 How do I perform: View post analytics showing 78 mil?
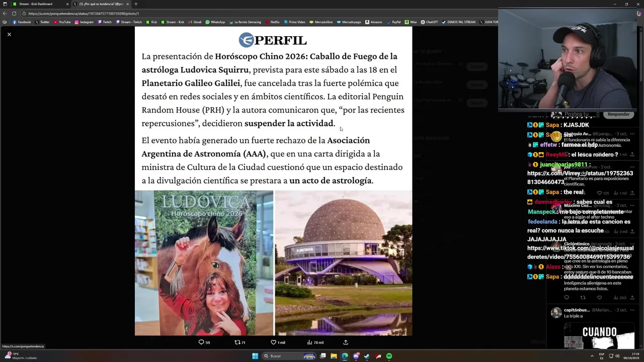point(315,342)
